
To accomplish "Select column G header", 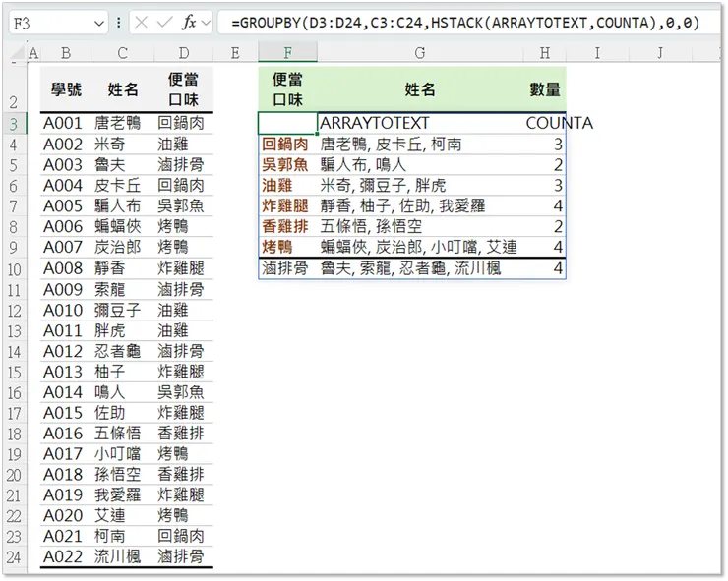I will [x=420, y=53].
